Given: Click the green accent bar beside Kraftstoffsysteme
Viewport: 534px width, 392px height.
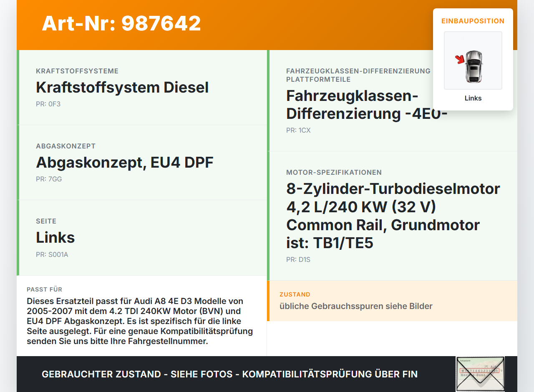Looking at the screenshot, I should coord(18,87).
